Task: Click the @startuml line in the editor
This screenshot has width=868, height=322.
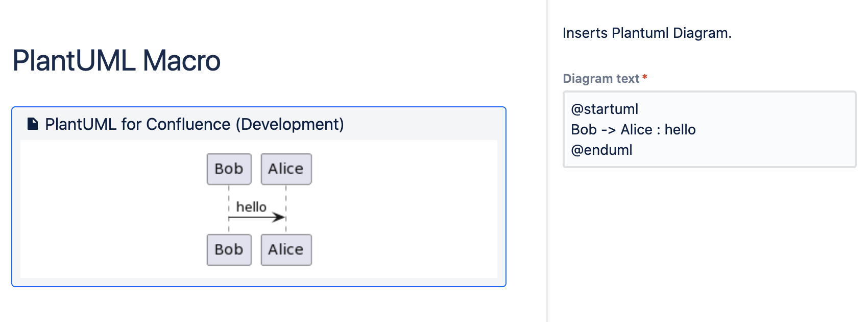Action: (605, 109)
